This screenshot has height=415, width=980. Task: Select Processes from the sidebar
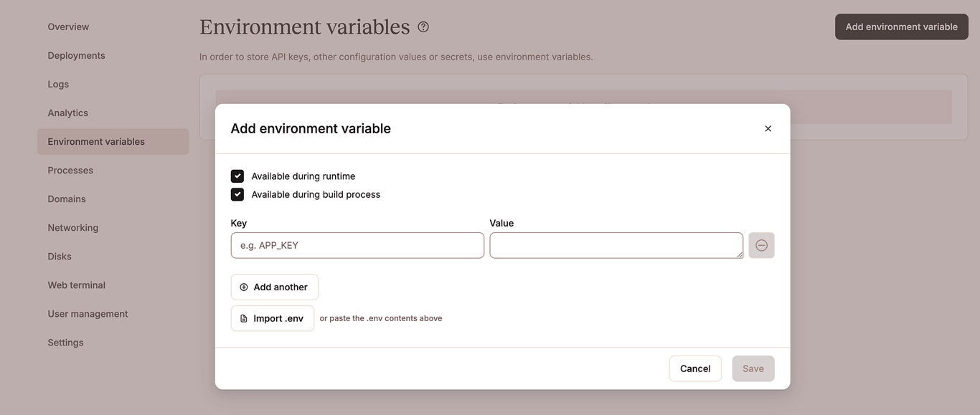[x=70, y=171]
